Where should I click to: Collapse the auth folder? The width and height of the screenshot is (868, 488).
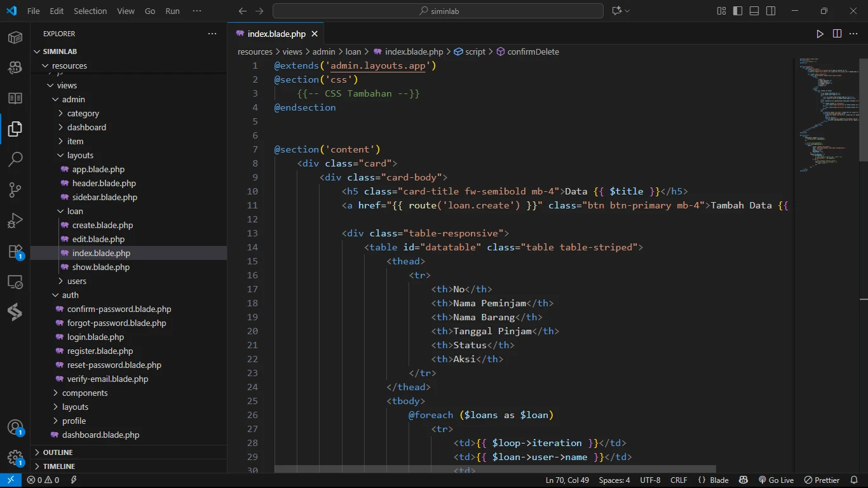click(70, 295)
